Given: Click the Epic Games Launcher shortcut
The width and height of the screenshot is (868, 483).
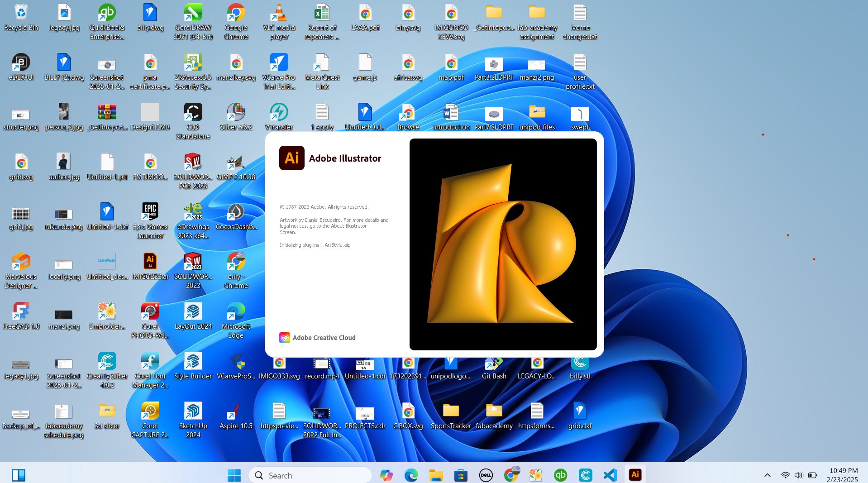Looking at the screenshot, I should click(x=150, y=221).
